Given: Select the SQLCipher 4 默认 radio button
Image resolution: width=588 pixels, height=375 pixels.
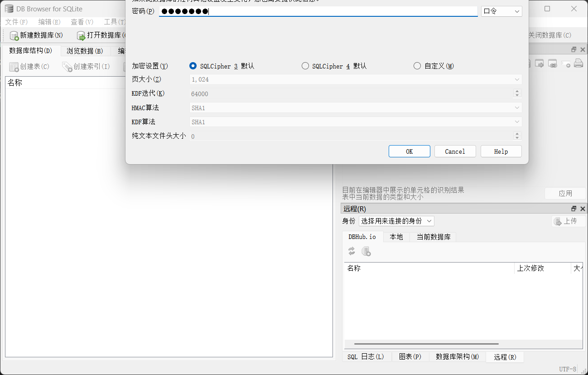Looking at the screenshot, I should pyautogui.click(x=305, y=66).
